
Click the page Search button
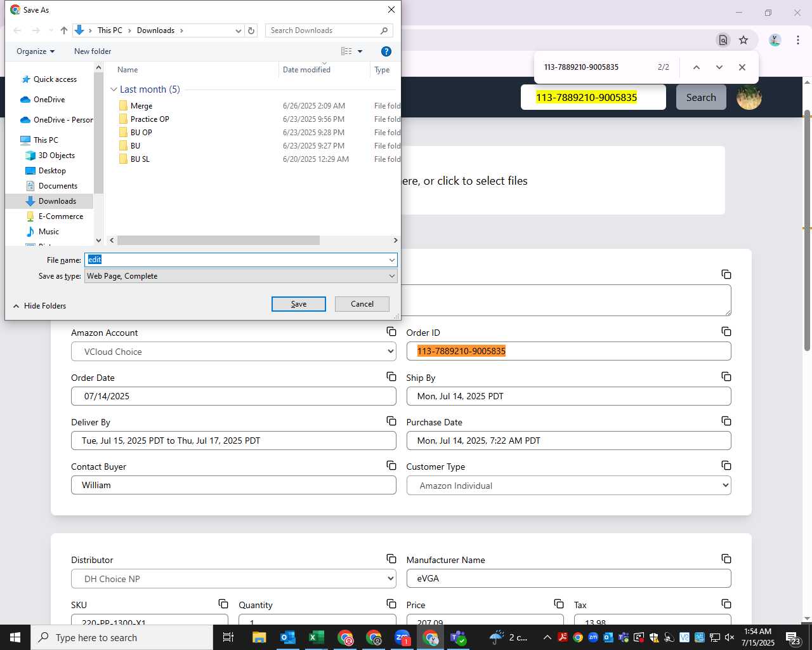click(x=701, y=97)
